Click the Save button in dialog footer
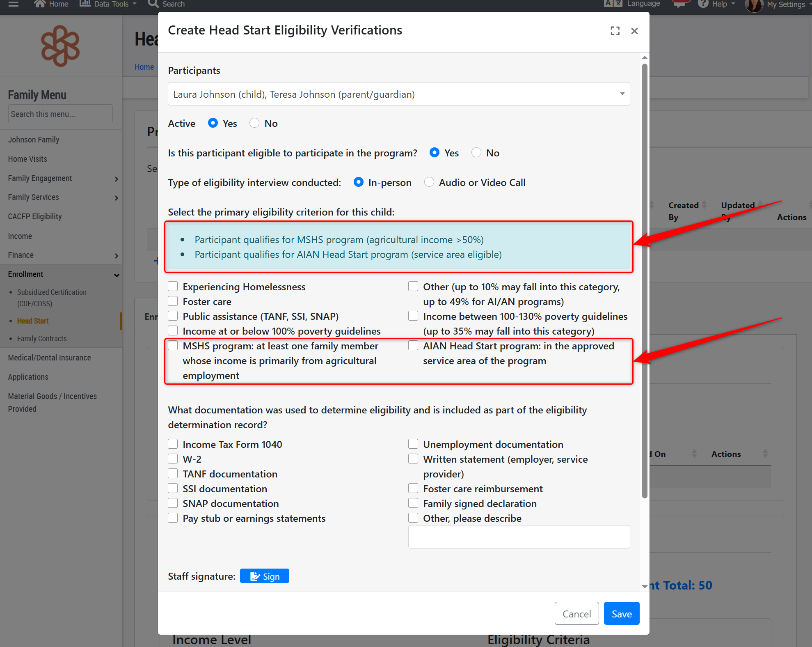 click(621, 614)
